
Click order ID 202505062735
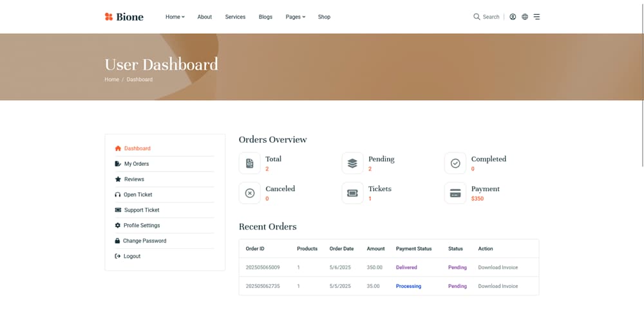(x=263, y=286)
